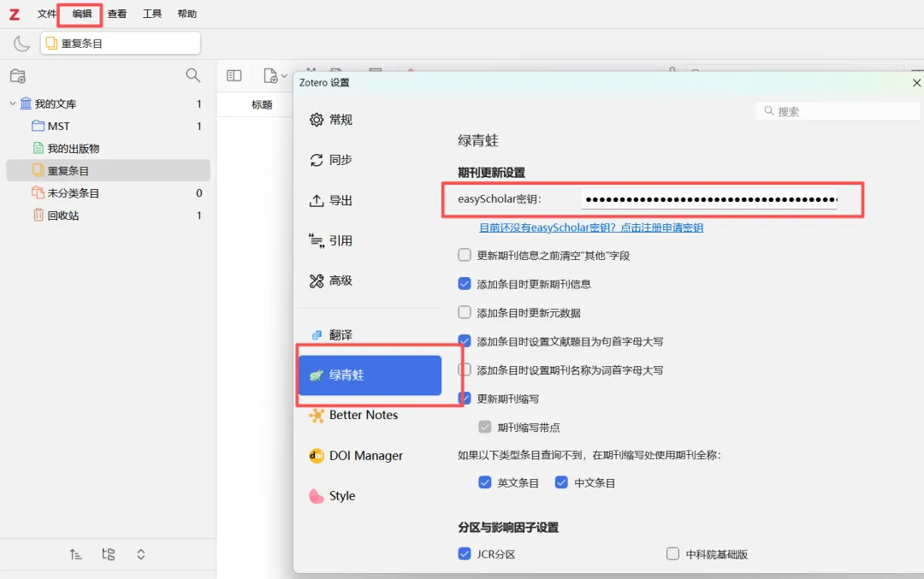Viewport: 924px width, 579px height.
Task: Toggle the 更新期刊缩写 checkbox
Action: tap(465, 399)
